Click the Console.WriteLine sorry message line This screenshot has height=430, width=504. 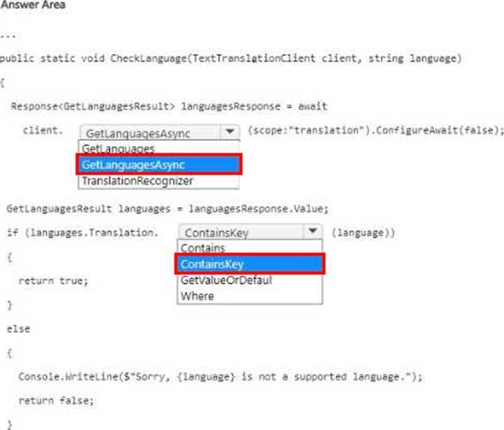pos(220,376)
